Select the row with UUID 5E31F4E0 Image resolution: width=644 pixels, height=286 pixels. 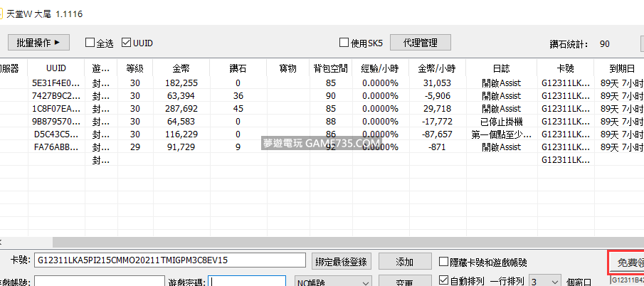point(56,83)
